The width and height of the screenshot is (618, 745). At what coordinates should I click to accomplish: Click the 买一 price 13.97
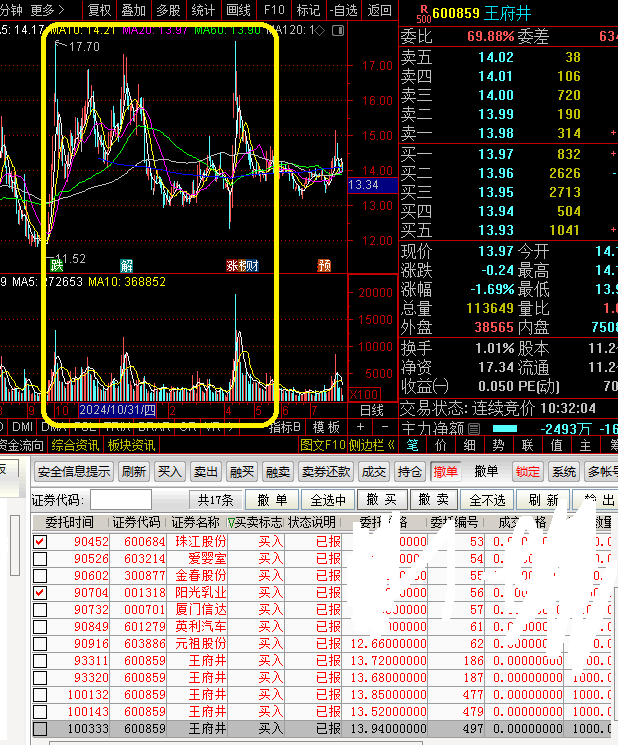tap(495, 154)
